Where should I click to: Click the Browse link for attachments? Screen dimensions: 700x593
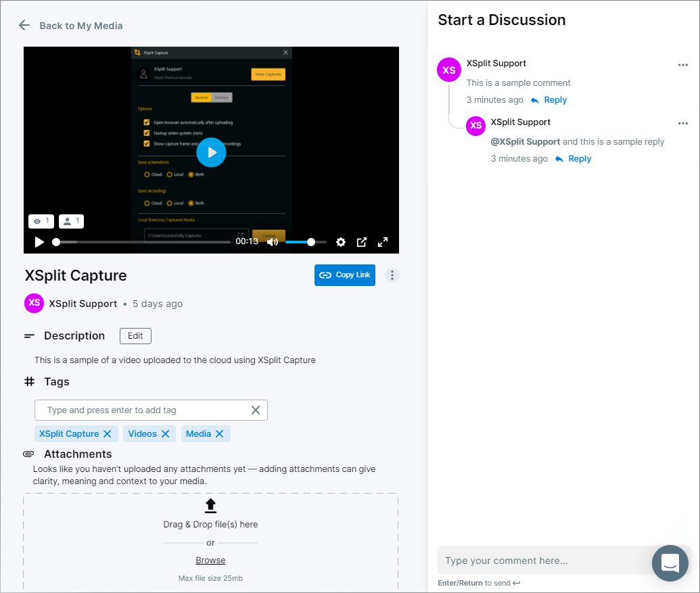[x=210, y=560]
